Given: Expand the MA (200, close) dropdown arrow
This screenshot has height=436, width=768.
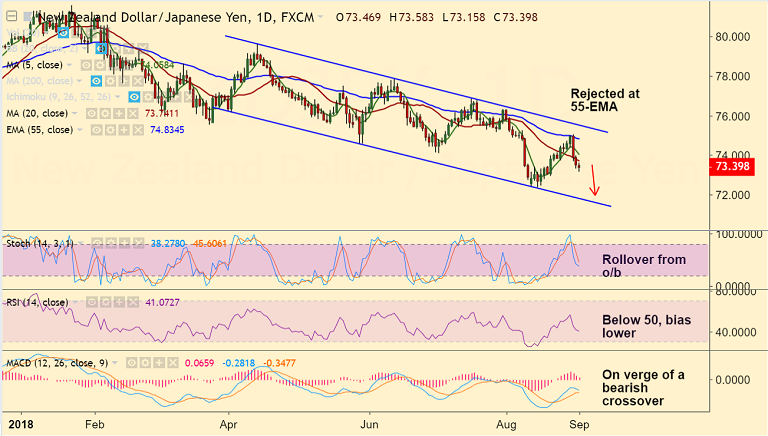Looking at the screenshot, I should click(x=79, y=81).
